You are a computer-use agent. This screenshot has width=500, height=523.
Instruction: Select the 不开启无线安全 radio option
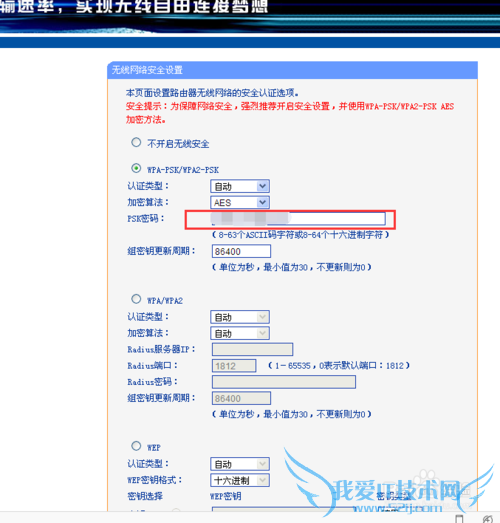pos(136,143)
